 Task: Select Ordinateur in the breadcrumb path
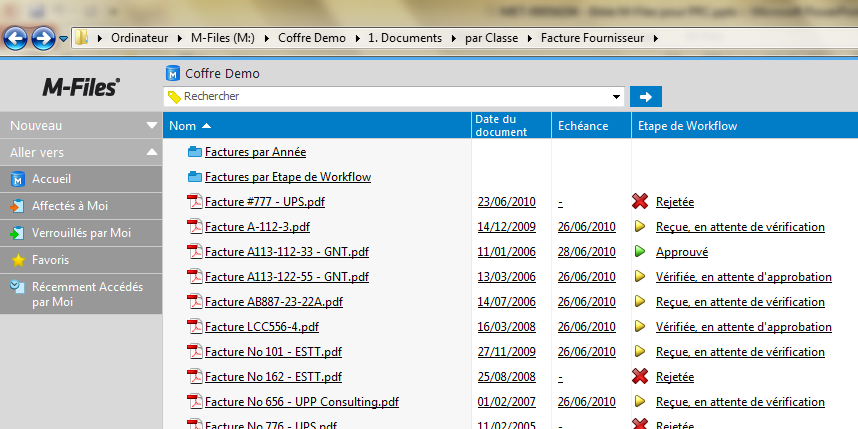coord(140,38)
